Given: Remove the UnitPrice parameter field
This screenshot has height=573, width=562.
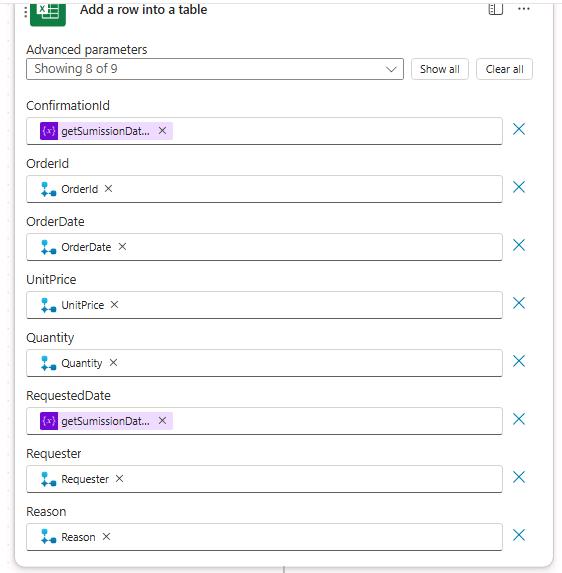Looking at the screenshot, I should [x=519, y=303].
